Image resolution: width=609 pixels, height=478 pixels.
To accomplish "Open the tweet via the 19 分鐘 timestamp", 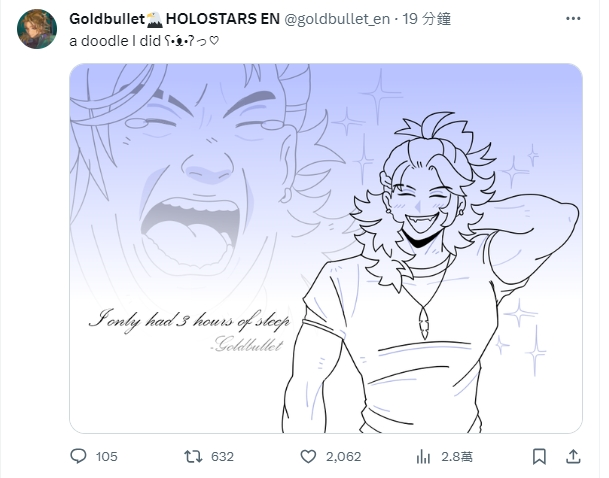I will [426, 19].
